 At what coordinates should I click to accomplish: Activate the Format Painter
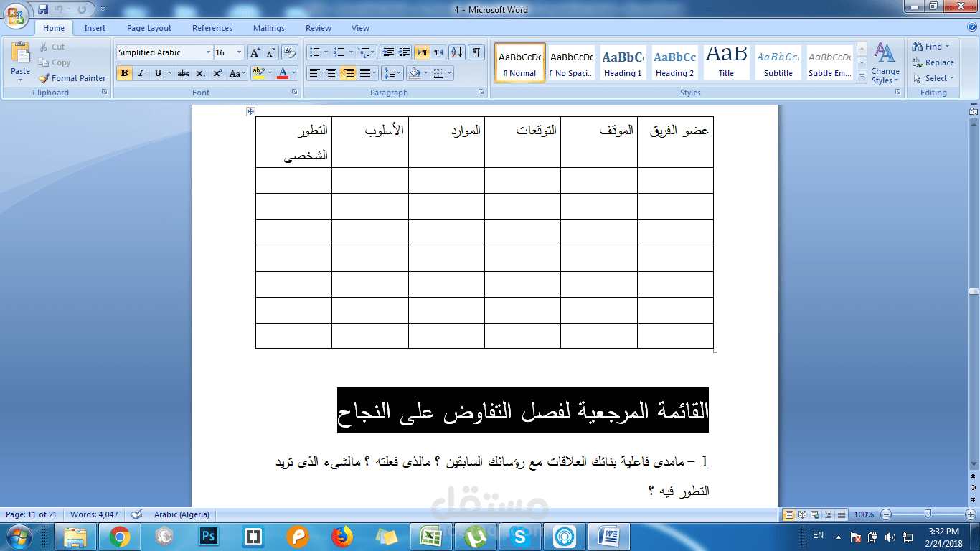(x=72, y=78)
